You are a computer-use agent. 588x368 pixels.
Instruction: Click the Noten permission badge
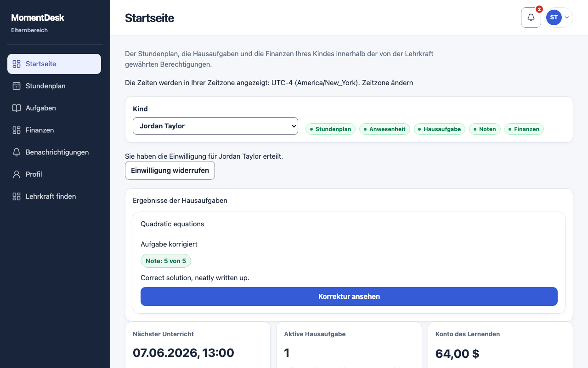tap(485, 129)
